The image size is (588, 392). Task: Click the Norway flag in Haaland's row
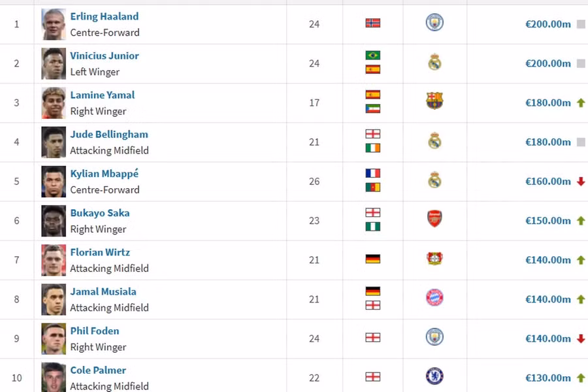point(373,24)
